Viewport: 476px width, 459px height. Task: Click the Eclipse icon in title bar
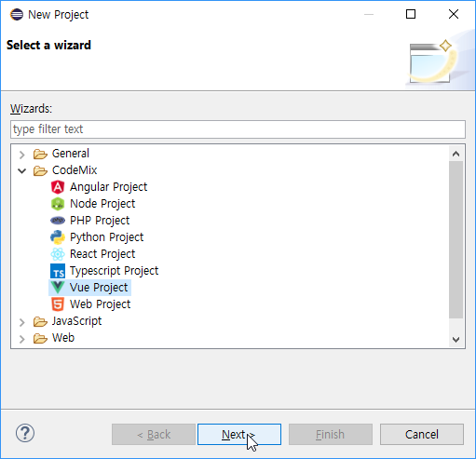tap(17, 14)
